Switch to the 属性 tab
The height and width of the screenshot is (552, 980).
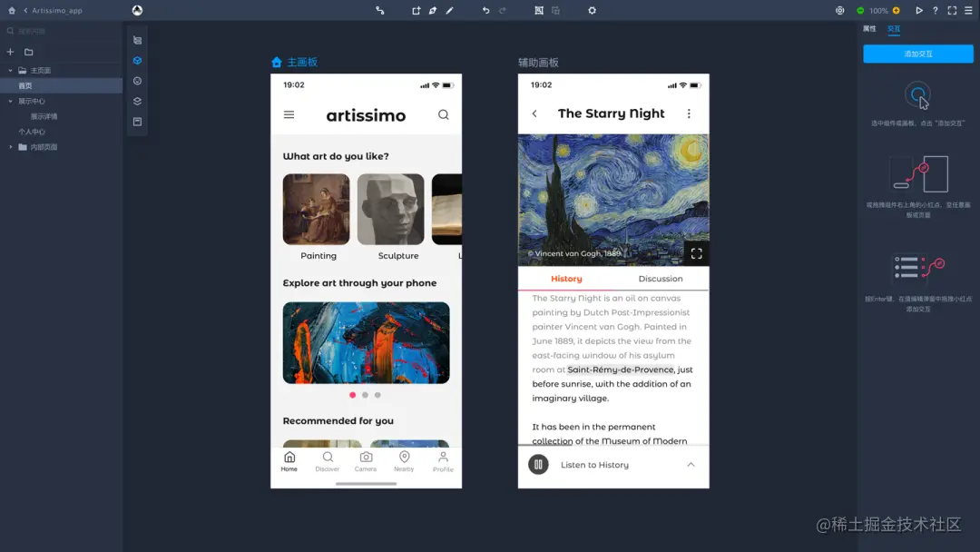(869, 29)
